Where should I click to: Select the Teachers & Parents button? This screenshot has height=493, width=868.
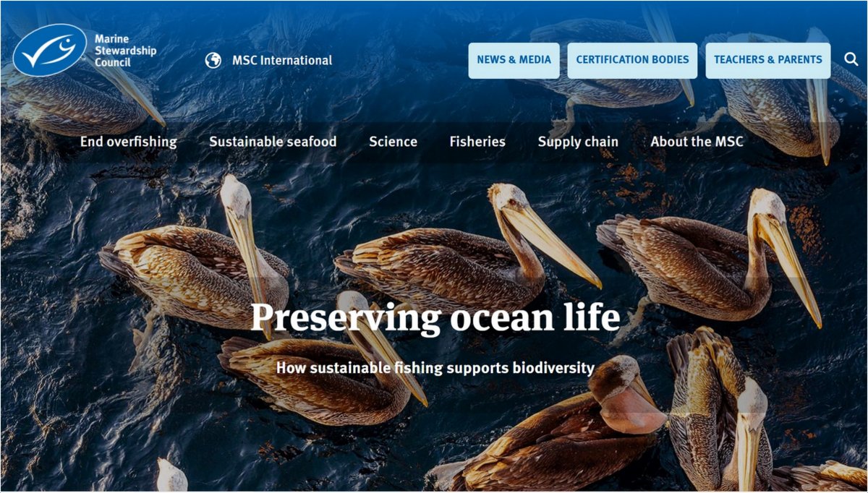click(x=768, y=60)
